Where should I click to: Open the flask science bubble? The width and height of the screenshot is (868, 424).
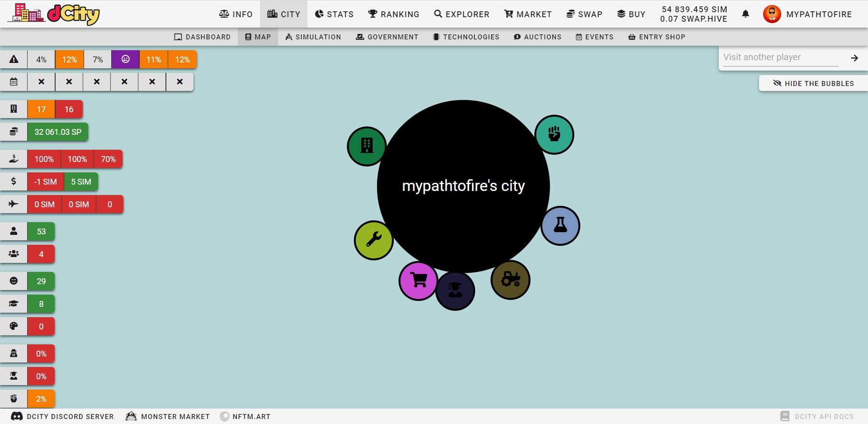coord(560,225)
